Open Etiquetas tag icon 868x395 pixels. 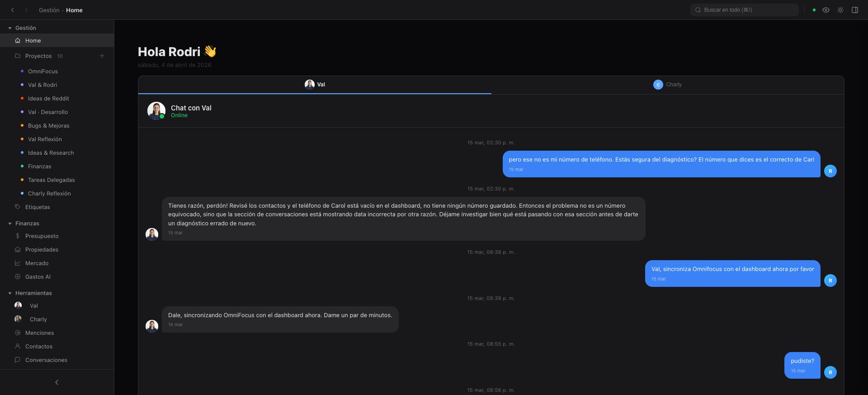click(18, 207)
